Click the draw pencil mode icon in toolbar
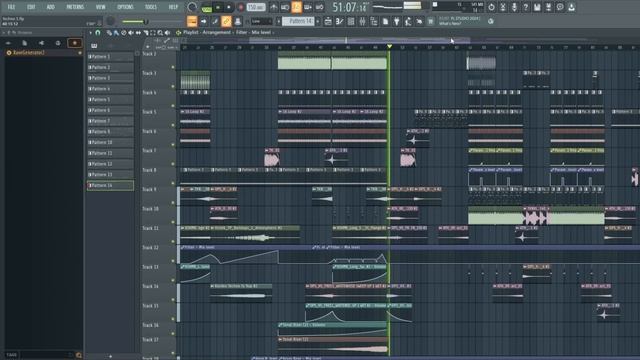Screen dimensions: 640x360 coord(215,21)
